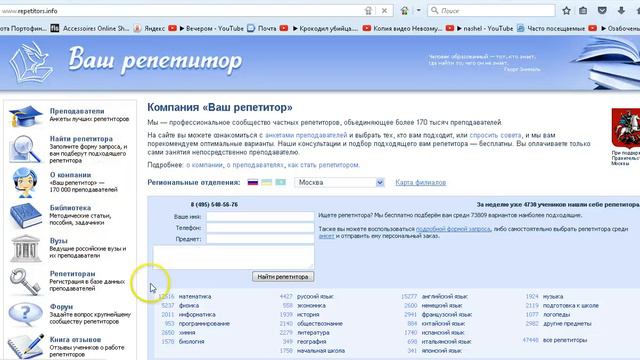Screen dimensions: 640x360
Task: Click the Moscow coat of arms emblem
Action: pos(625,129)
